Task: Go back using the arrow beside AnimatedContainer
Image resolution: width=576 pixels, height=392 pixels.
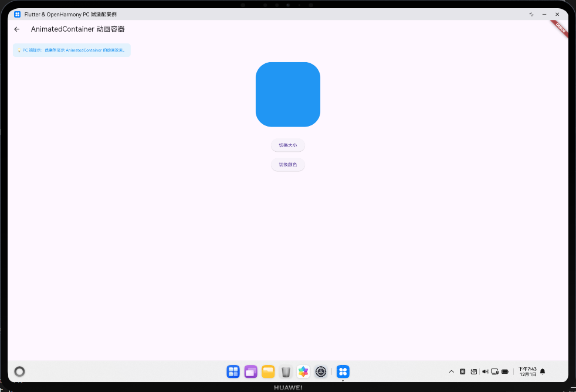Action: (17, 29)
